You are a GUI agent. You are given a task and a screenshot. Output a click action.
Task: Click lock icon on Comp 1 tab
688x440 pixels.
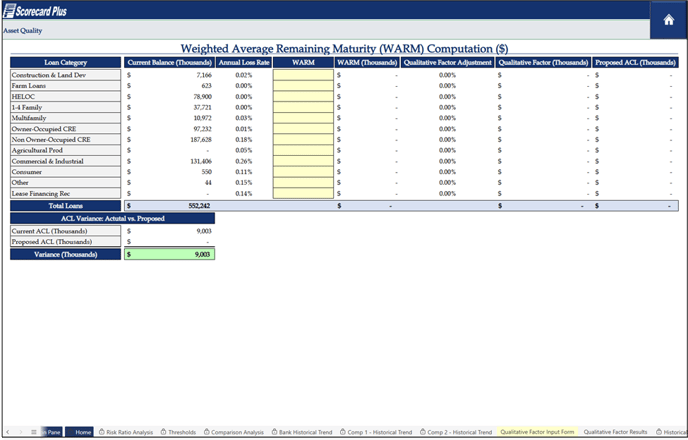tap(343, 432)
